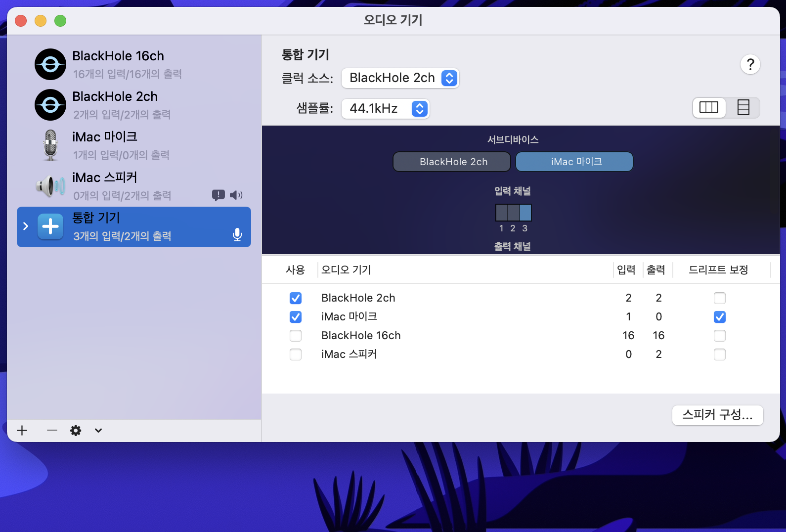Click the 입력 column header
This screenshot has width=786, height=532.
[626, 270]
